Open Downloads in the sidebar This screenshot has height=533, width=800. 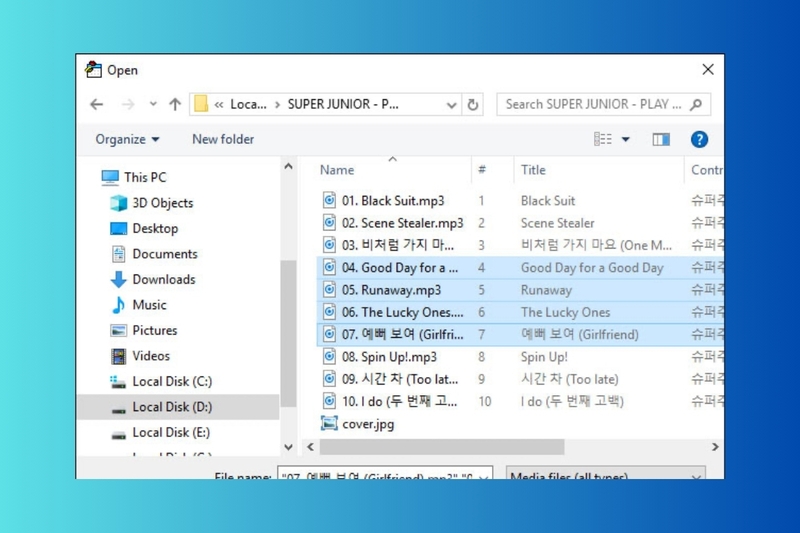click(153, 280)
